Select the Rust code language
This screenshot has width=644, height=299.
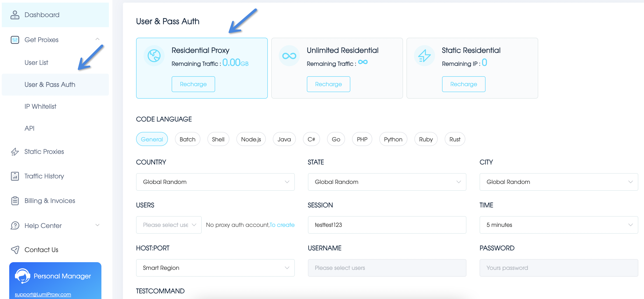(x=455, y=139)
